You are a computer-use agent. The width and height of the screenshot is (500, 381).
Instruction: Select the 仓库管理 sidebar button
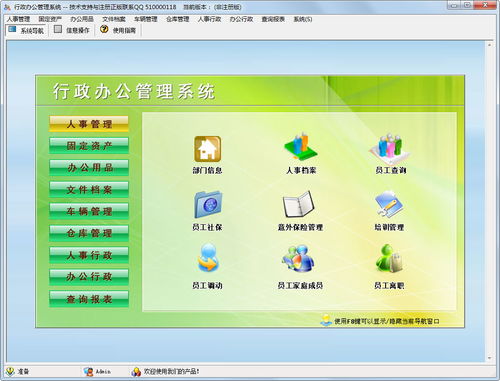coord(89,233)
